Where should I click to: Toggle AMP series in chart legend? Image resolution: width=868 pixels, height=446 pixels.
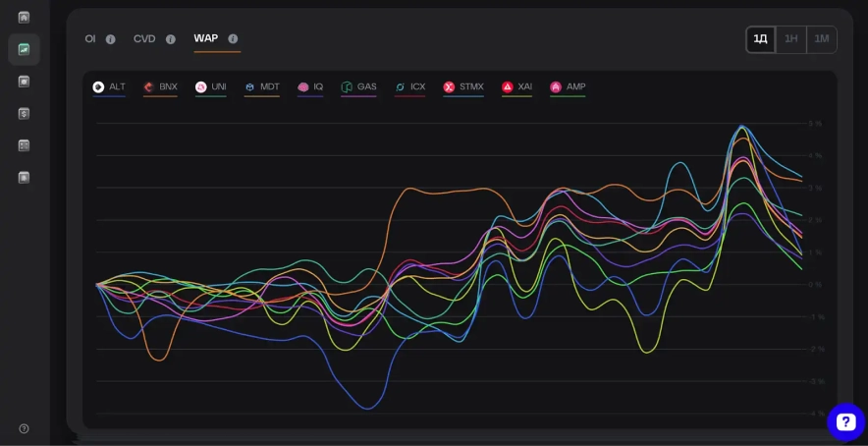(568, 87)
